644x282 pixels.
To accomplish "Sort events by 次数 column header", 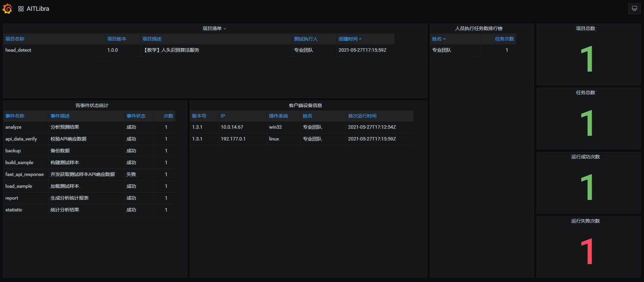I will 168,116.
